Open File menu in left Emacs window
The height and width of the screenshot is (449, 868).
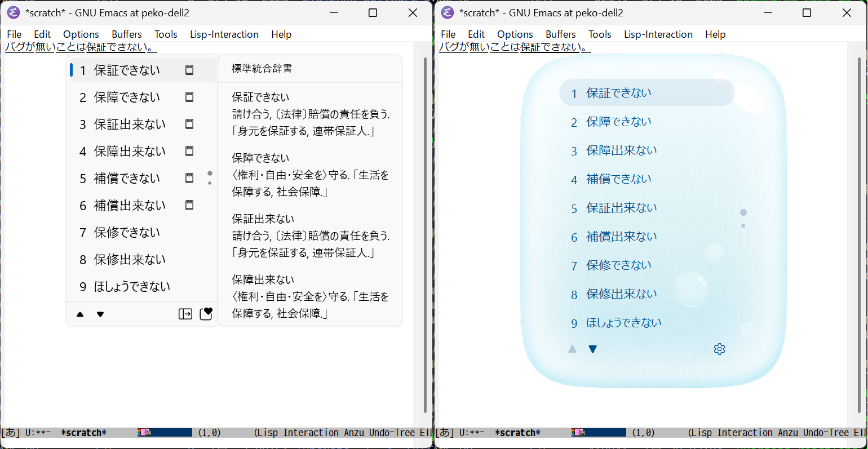coord(14,34)
